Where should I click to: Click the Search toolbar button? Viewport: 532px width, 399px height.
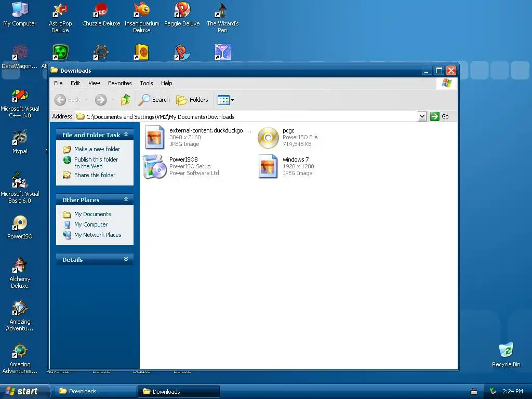point(154,100)
